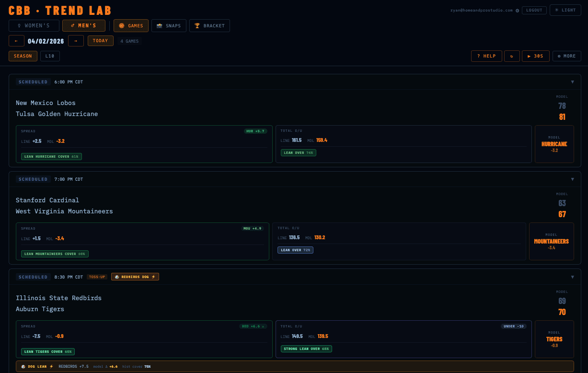This screenshot has width=588, height=373.
Task: Click Lean Over 74% badge
Action: coord(299,153)
